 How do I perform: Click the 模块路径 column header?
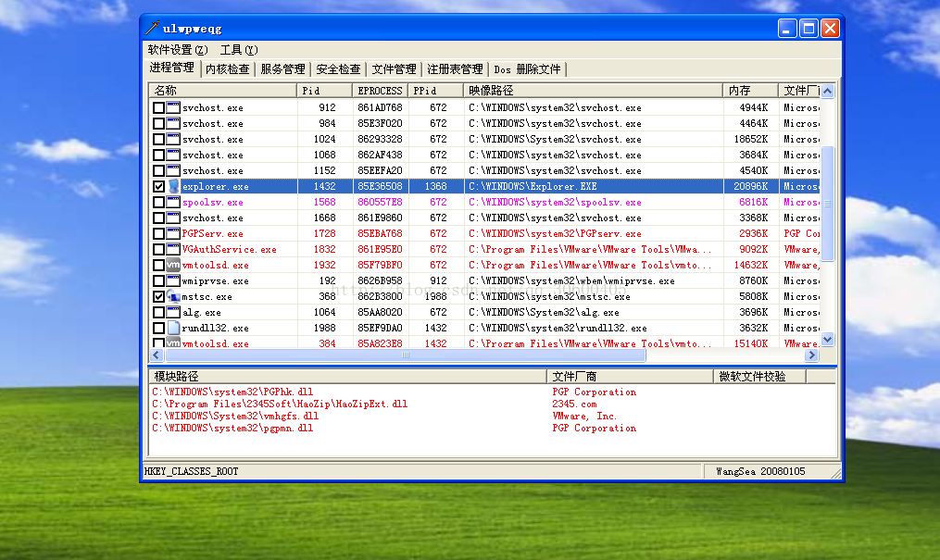pyautogui.click(x=347, y=376)
